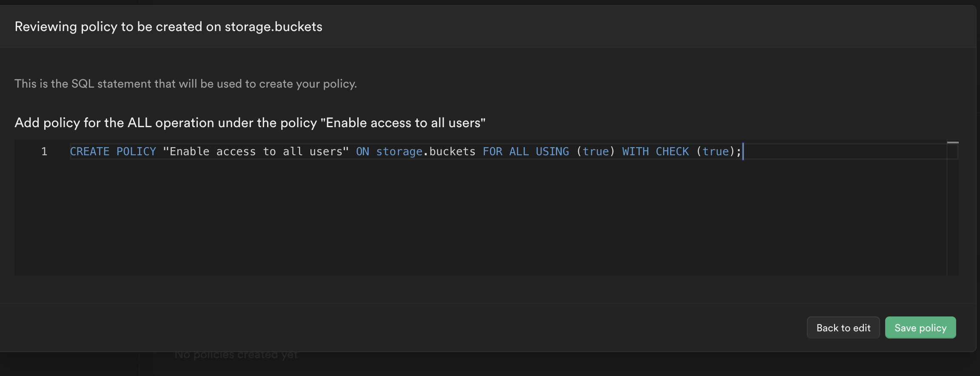The width and height of the screenshot is (980, 376).
Task: Click the "No policies created yet" text behind the dialog
Action: (236, 354)
